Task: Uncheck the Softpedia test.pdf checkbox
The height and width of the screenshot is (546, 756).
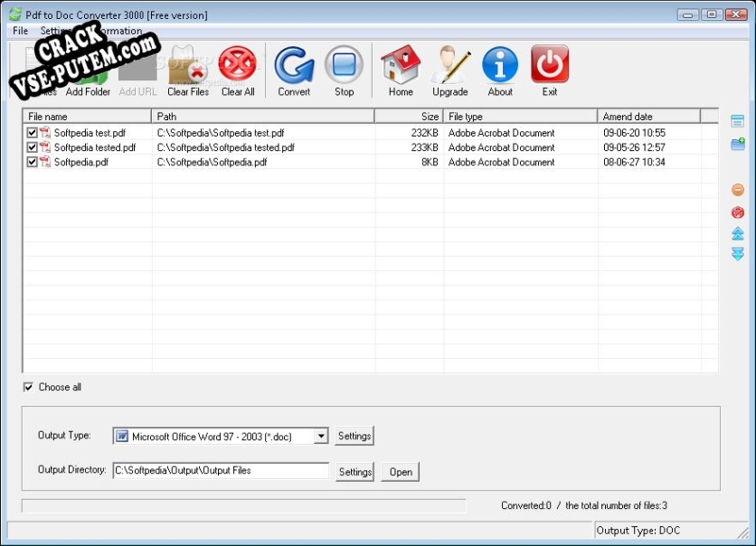Action: coord(32,133)
